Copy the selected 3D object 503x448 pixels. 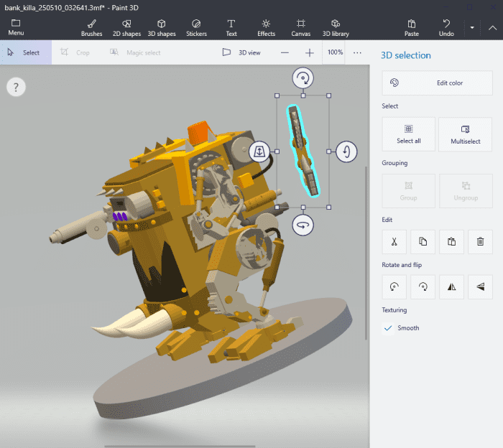click(423, 242)
